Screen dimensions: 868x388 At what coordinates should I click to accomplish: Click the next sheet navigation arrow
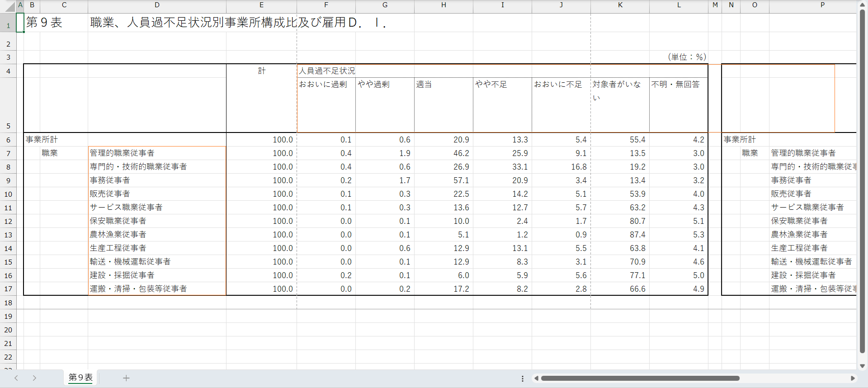pos(34,378)
